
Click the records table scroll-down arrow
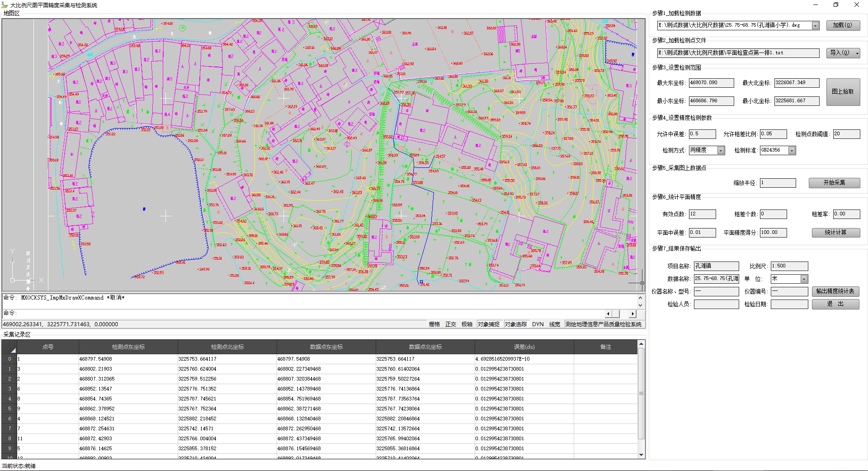(641, 455)
